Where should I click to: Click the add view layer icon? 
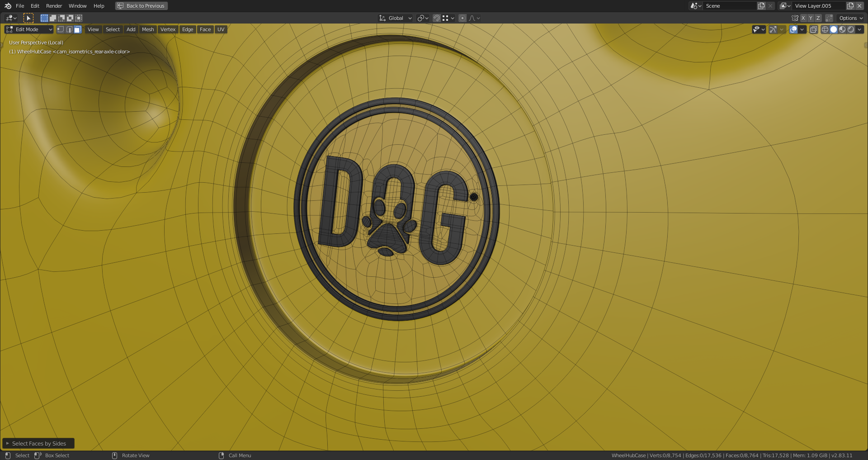pos(850,6)
